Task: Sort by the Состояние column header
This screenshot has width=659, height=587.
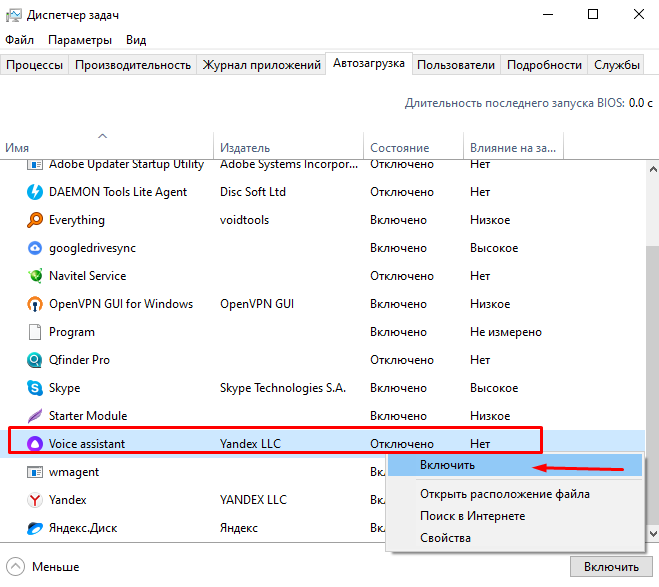Action: [x=413, y=146]
